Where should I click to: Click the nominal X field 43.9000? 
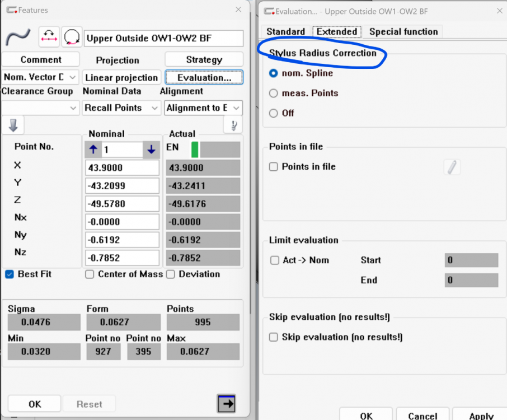[x=122, y=167]
